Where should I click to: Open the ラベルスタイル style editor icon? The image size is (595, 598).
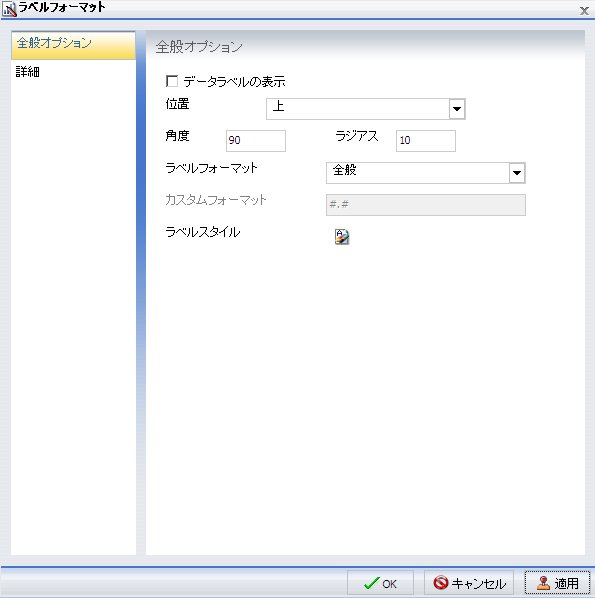pos(342,236)
